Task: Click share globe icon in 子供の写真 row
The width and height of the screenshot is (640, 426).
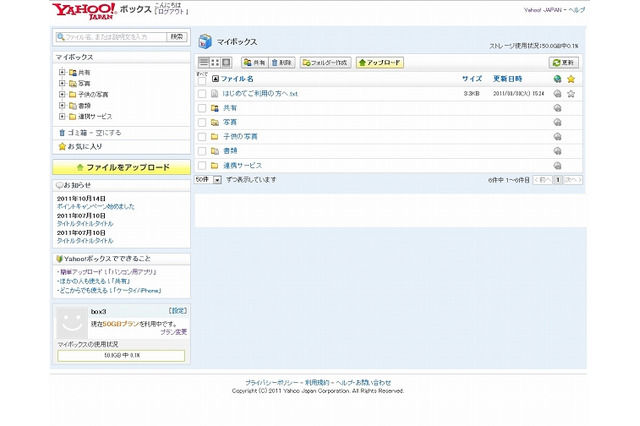Action: point(557,137)
